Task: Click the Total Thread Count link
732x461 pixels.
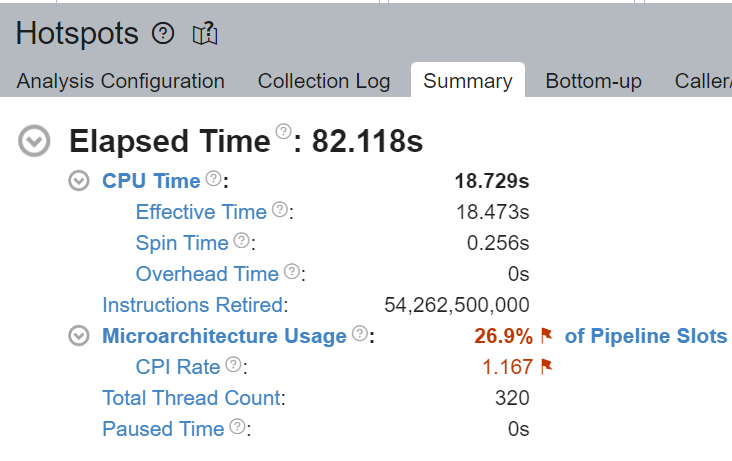Action: [191, 398]
